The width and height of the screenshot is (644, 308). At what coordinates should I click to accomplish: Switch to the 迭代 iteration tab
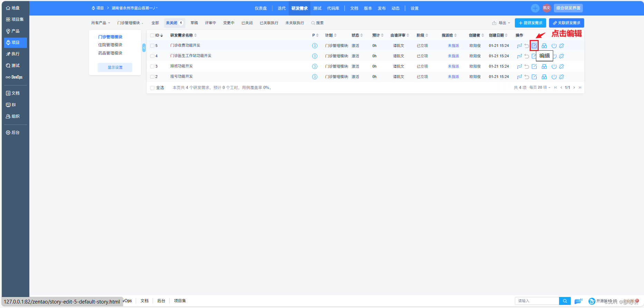coord(282,8)
